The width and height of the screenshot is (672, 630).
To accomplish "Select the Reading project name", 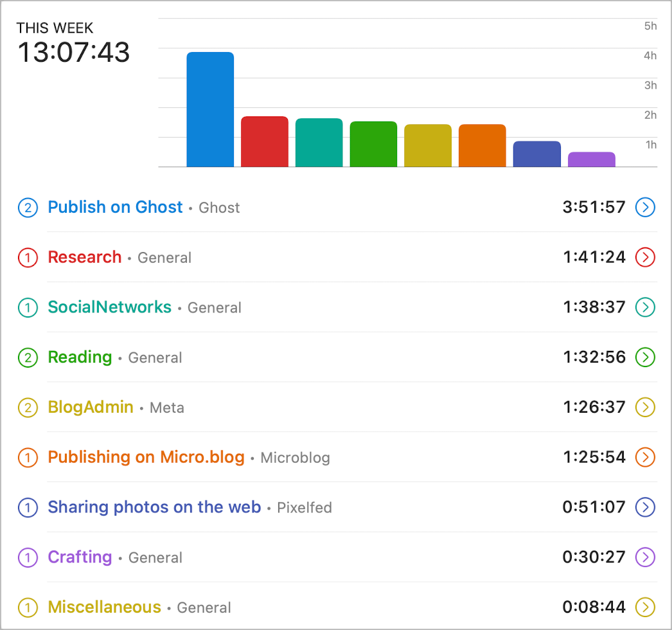I will click(80, 357).
